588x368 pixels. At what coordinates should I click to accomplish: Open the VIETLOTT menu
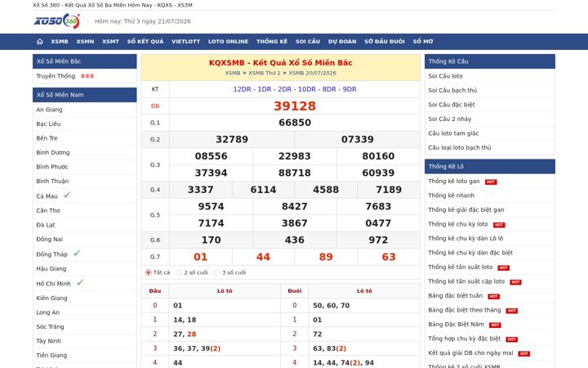pyautogui.click(x=186, y=42)
